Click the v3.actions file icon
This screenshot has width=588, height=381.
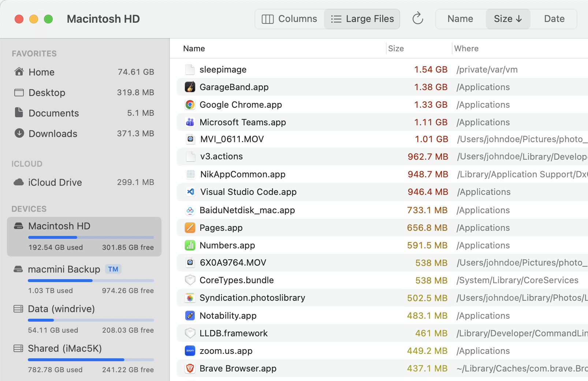(191, 156)
